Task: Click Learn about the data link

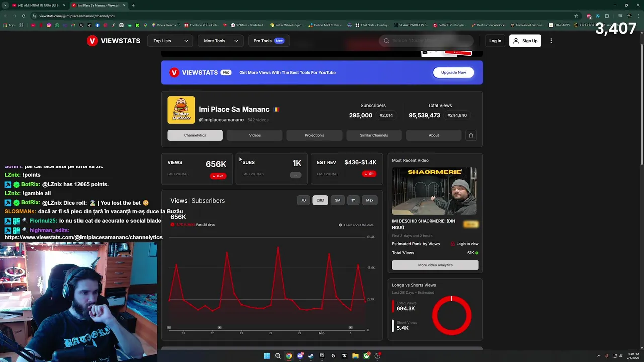Action: pyautogui.click(x=356, y=225)
